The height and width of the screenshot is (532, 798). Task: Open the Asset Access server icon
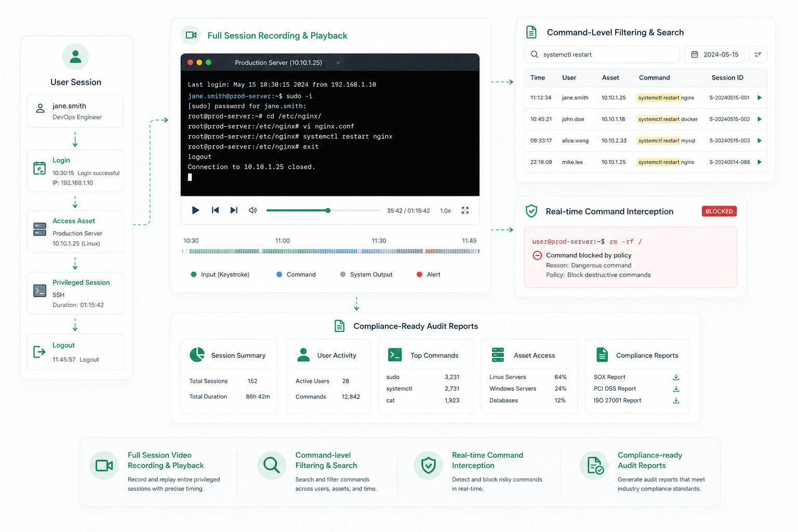(x=498, y=355)
